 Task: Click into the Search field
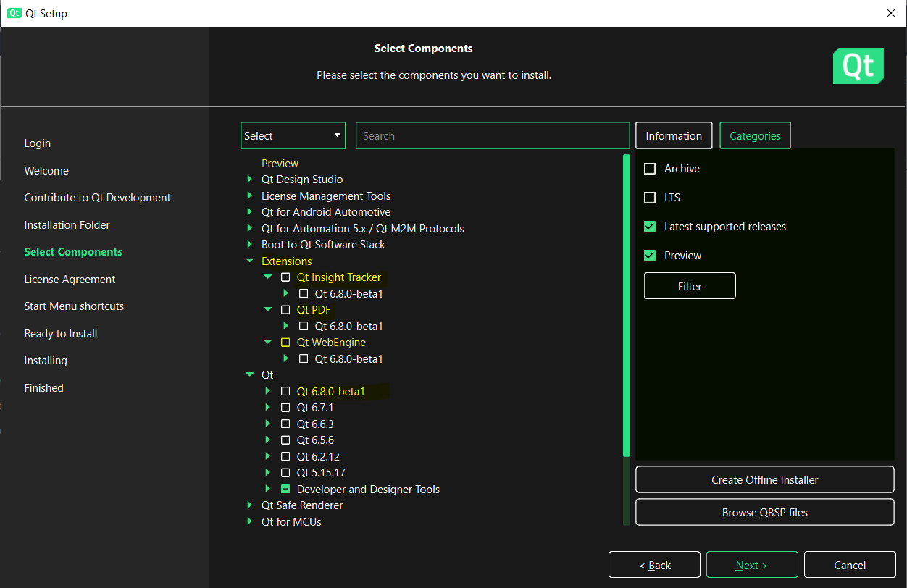pyautogui.click(x=493, y=136)
